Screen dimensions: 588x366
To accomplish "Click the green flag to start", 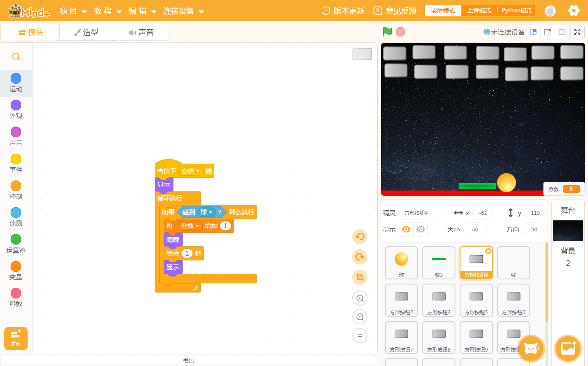I will coord(387,32).
